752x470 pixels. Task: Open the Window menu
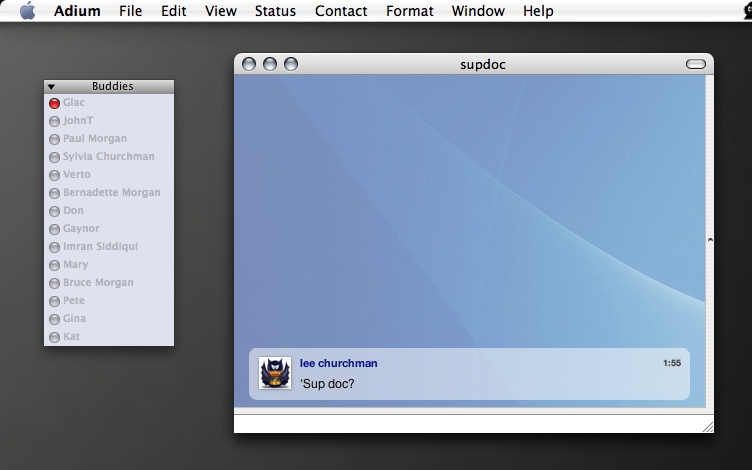pos(478,11)
